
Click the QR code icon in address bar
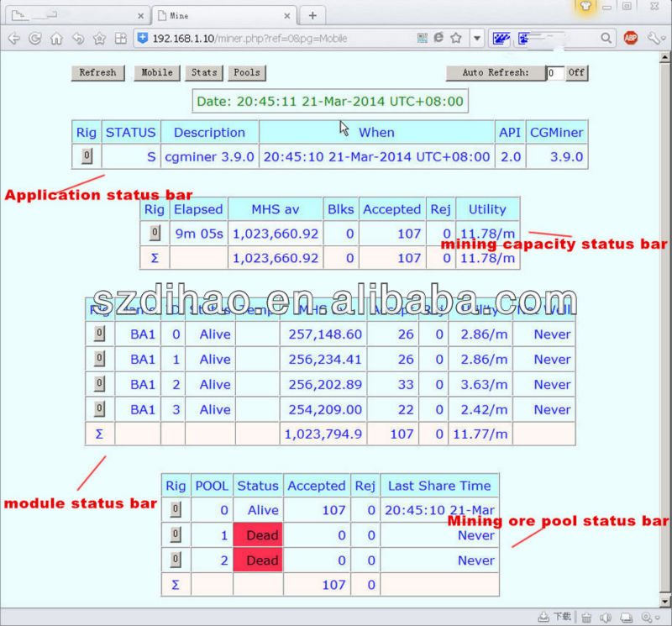click(x=423, y=38)
